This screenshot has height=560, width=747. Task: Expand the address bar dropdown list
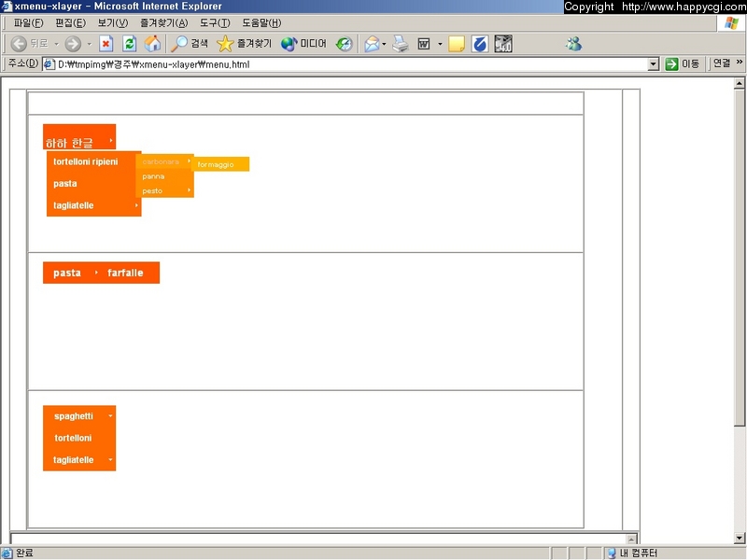point(654,64)
